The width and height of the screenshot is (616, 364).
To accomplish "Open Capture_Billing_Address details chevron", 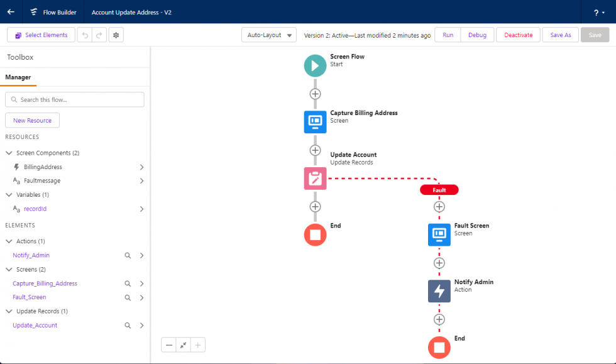I will click(x=142, y=284).
